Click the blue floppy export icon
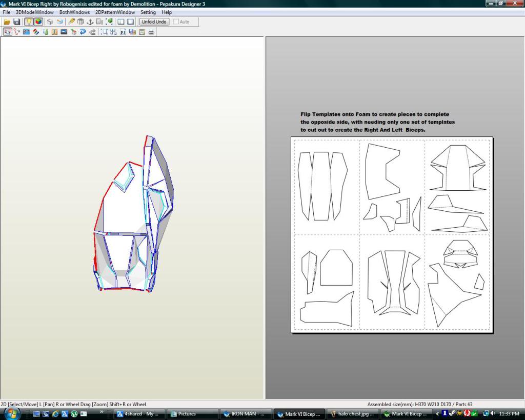Viewport: 525px width, 420px height. (x=132, y=32)
